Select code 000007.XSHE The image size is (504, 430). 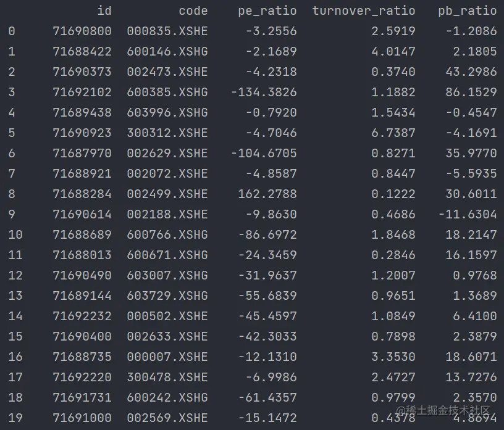(167, 357)
